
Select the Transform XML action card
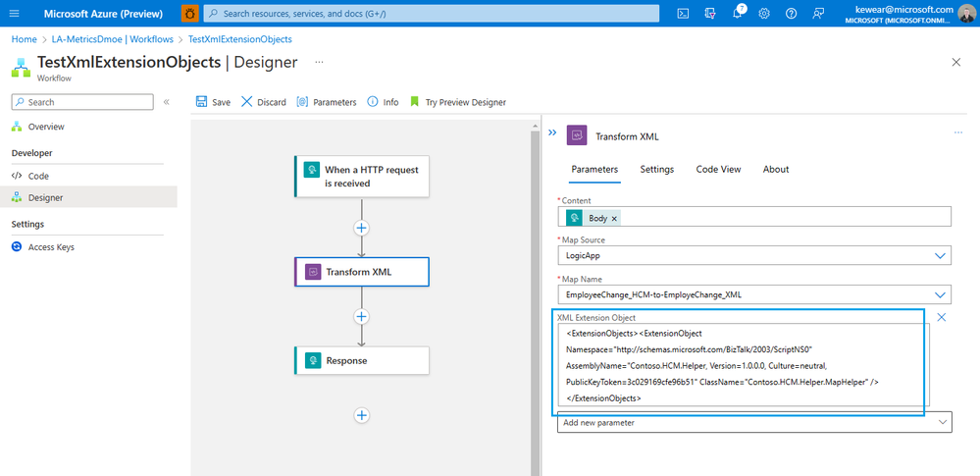tap(362, 272)
